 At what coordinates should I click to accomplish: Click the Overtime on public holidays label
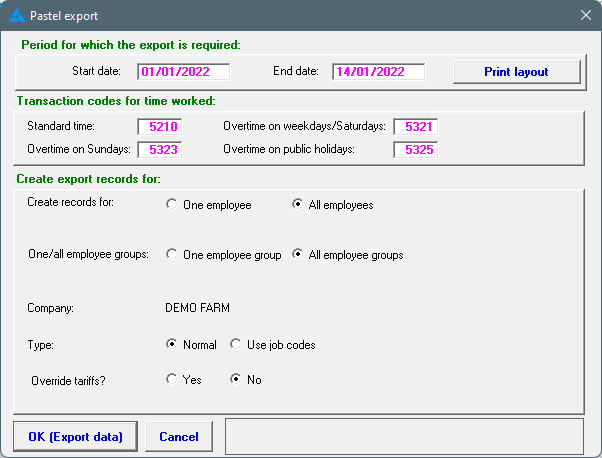[289, 149]
